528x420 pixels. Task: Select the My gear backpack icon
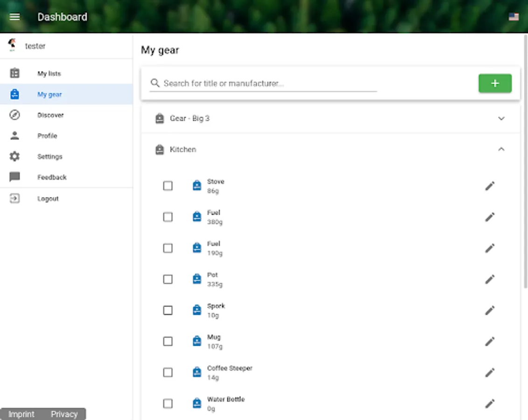[x=14, y=94]
